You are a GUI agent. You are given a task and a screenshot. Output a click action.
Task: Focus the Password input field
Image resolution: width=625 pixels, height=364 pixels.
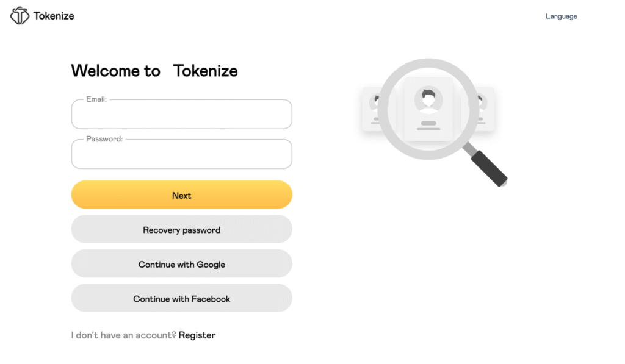[181, 155]
